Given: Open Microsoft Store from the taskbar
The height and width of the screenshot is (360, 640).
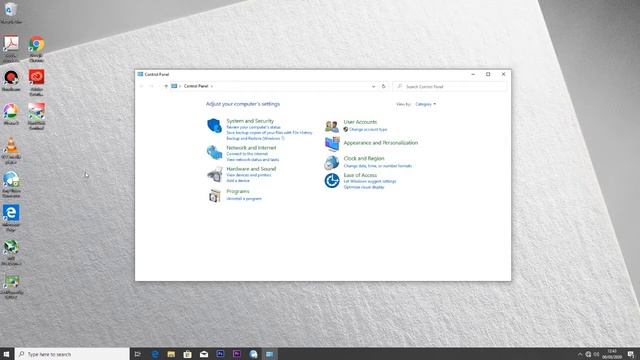Looking at the screenshot, I should pyautogui.click(x=187, y=354).
